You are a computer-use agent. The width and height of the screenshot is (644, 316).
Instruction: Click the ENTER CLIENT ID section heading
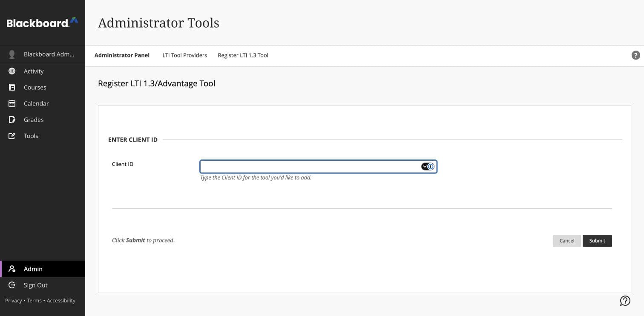(x=133, y=139)
